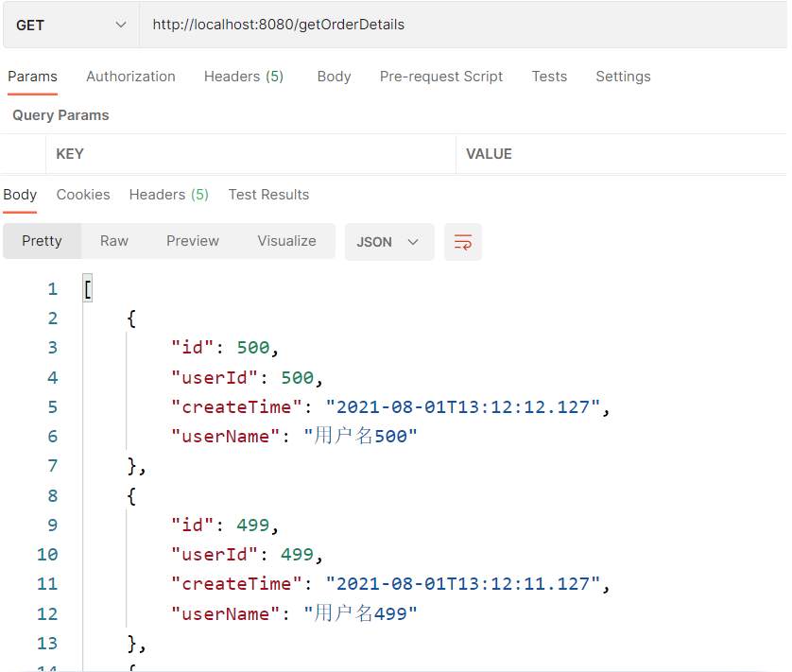Switch to Visualize response view

(286, 241)
